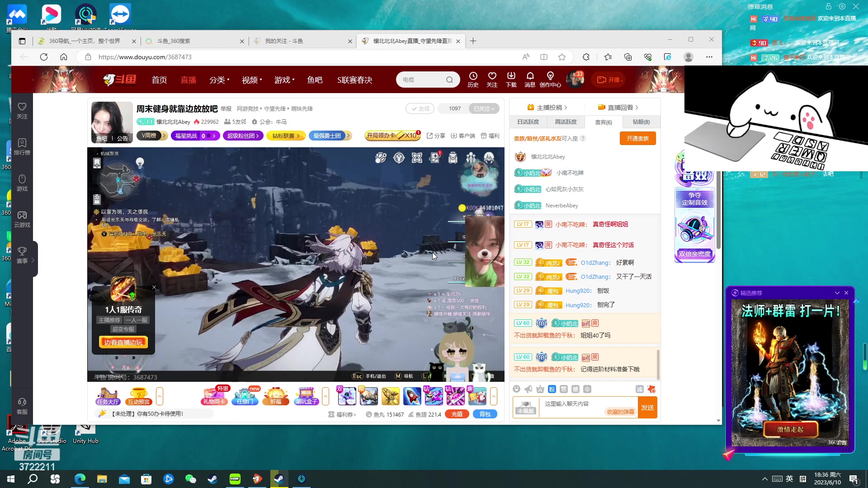Switch to the 日活跃度 tab

click(528, 122)
